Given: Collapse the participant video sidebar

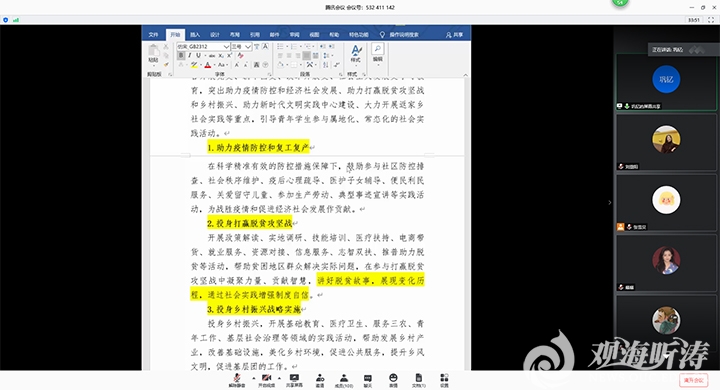Looking at the screenshot, I should (609, 202).
